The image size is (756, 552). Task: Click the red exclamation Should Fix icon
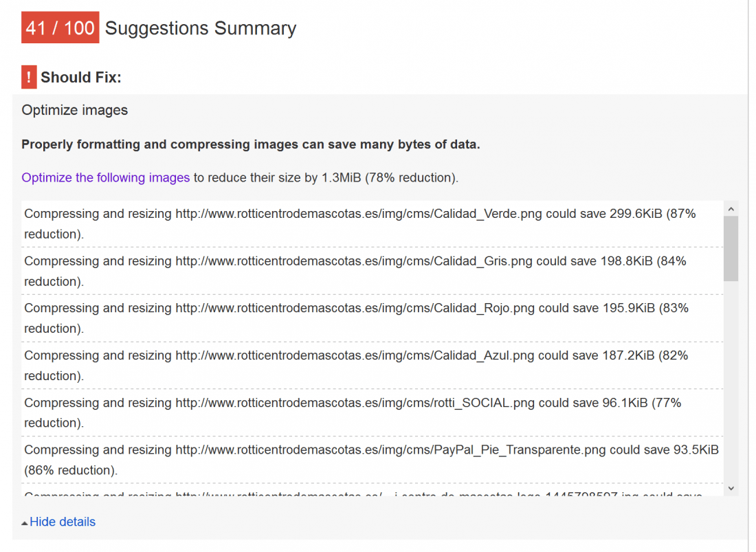[29, 77]
